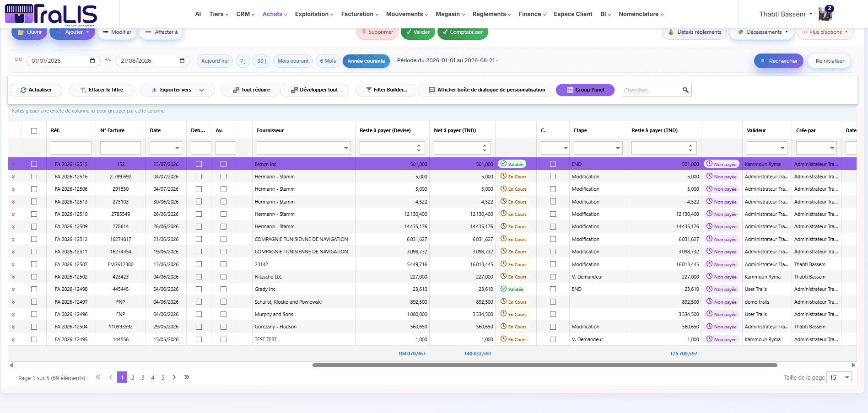The width and height of the screenshot is (868, 413).
Task: Expand row details for FA 2026-12506
Action: click(x=13, y=189)
